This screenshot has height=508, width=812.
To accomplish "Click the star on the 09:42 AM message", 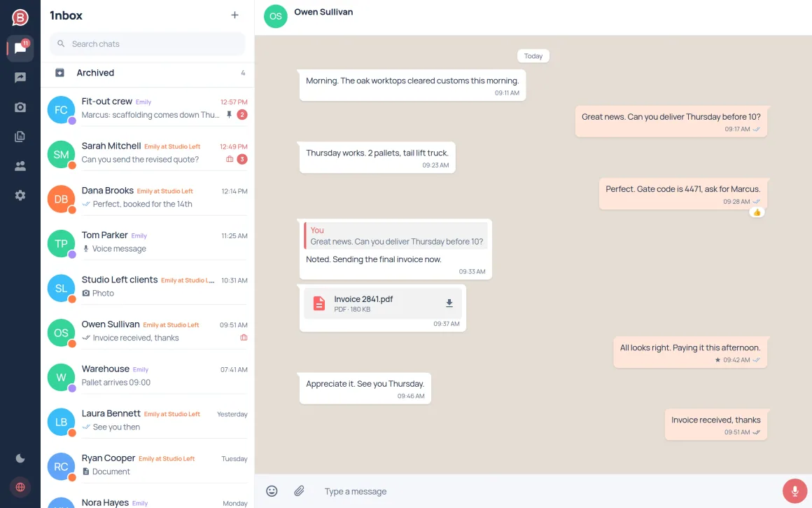I will (x=717, y=359).
